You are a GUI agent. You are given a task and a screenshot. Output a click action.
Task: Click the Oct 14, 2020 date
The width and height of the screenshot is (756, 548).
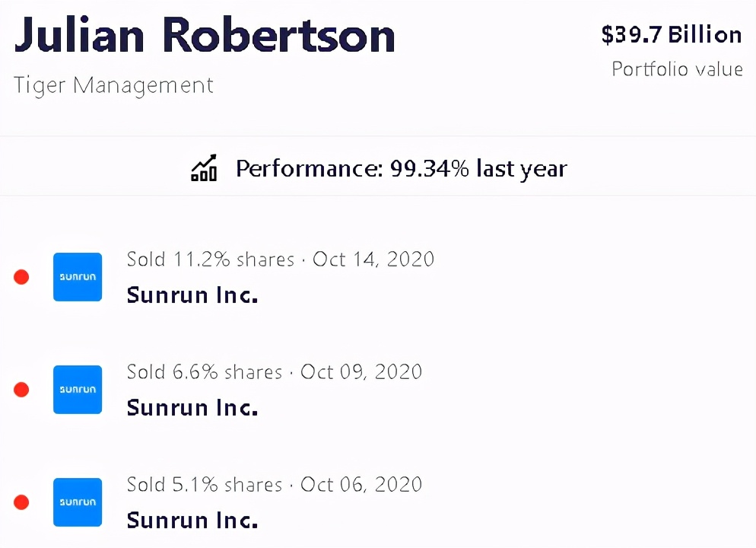click(x=373, y=260)
